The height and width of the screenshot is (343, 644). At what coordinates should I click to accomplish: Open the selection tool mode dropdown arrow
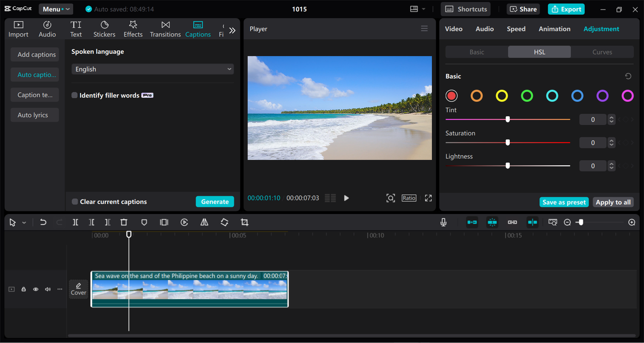pos(24,223)
